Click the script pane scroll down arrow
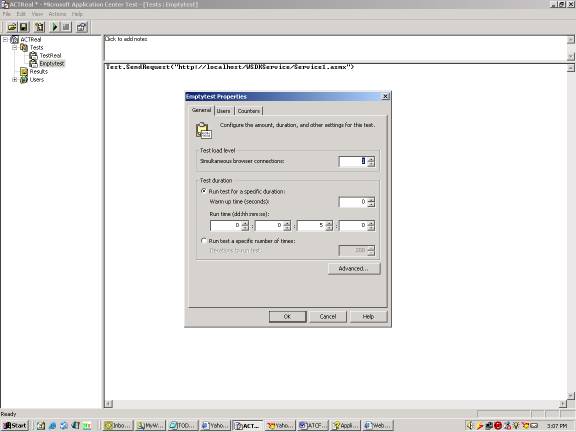Viewport: 576px width, 432px height. coord(570,396)
